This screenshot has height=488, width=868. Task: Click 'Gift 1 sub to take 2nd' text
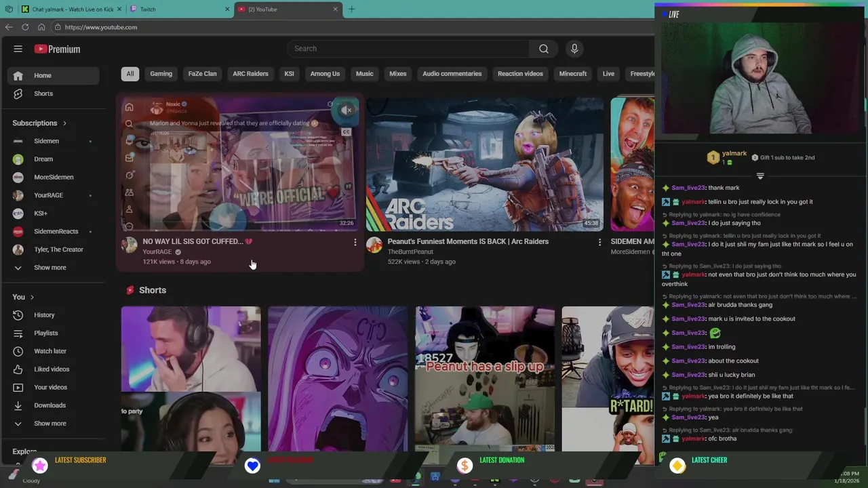click(787, 158)
